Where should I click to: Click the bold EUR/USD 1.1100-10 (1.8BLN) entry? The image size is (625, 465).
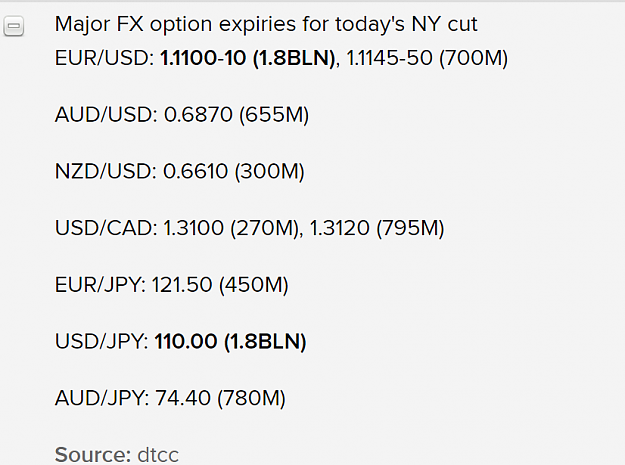click(x=247, y=58)
